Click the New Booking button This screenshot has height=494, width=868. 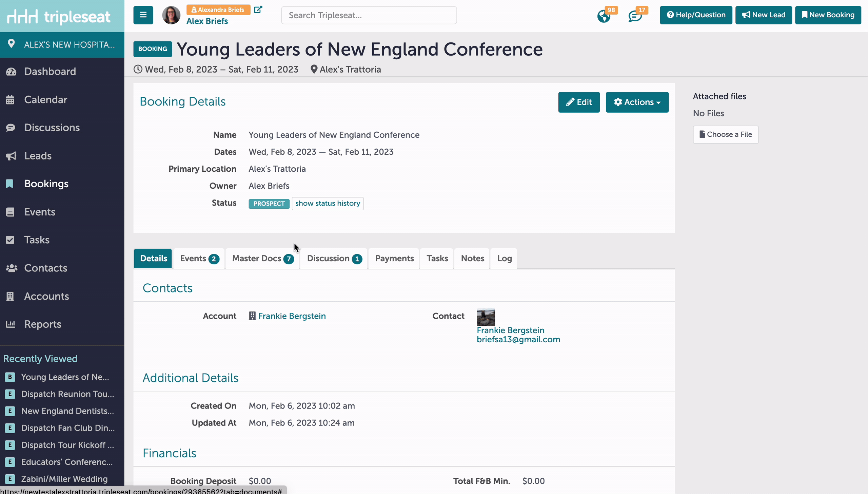tap(828, 15)
